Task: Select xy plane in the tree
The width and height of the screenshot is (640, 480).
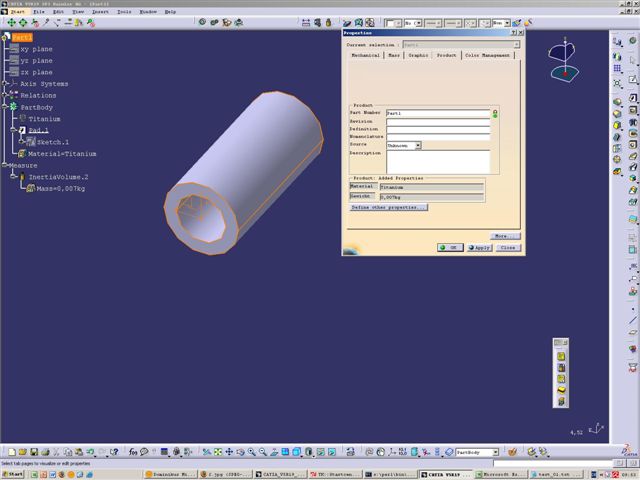Action: pyautogui.click(x=36, y=49)
